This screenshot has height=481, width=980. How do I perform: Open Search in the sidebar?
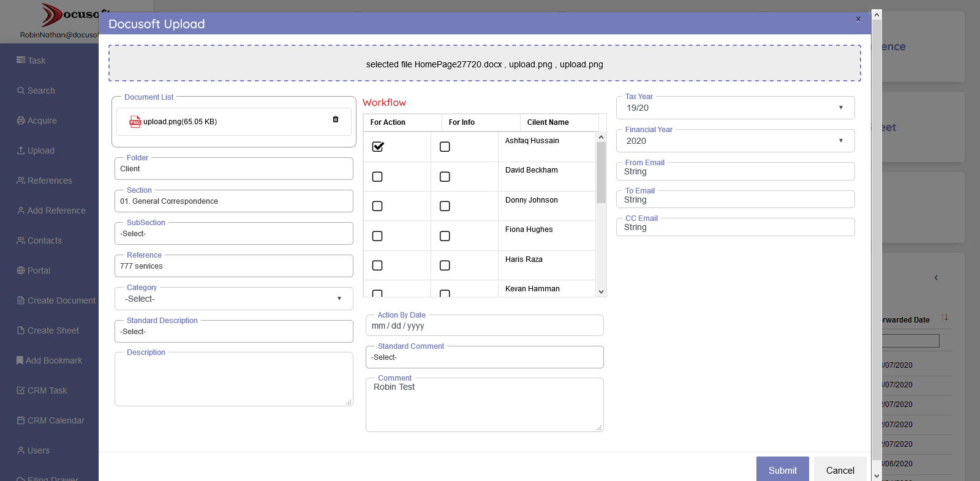point(36,91)
